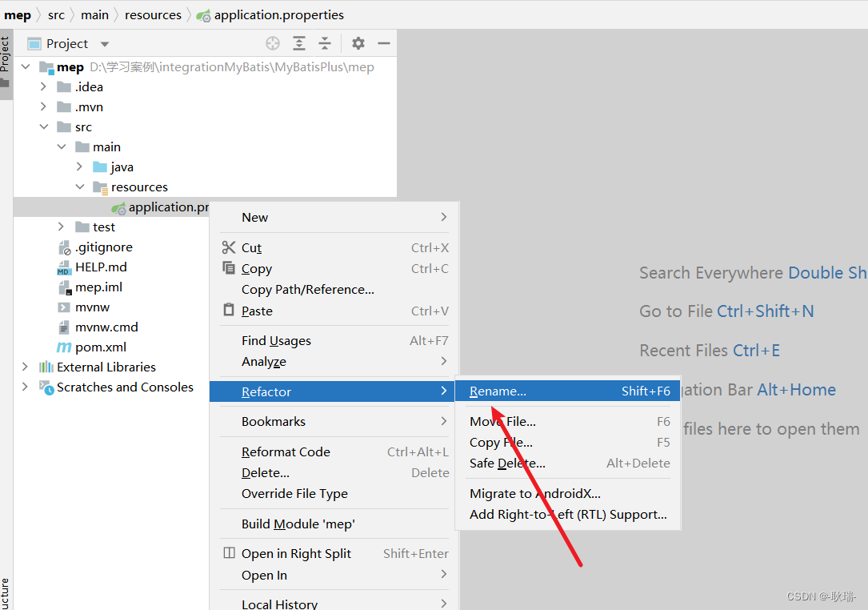Select Rename... in Refactor submenu
The height and width of the screenshot is (610, 868).
coord(567,391)
